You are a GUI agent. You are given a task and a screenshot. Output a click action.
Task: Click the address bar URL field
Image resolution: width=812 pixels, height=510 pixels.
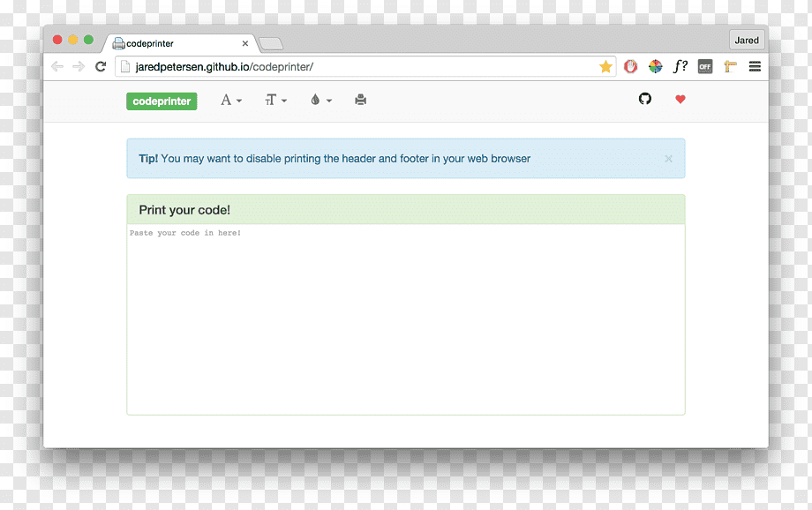[365, 67]
